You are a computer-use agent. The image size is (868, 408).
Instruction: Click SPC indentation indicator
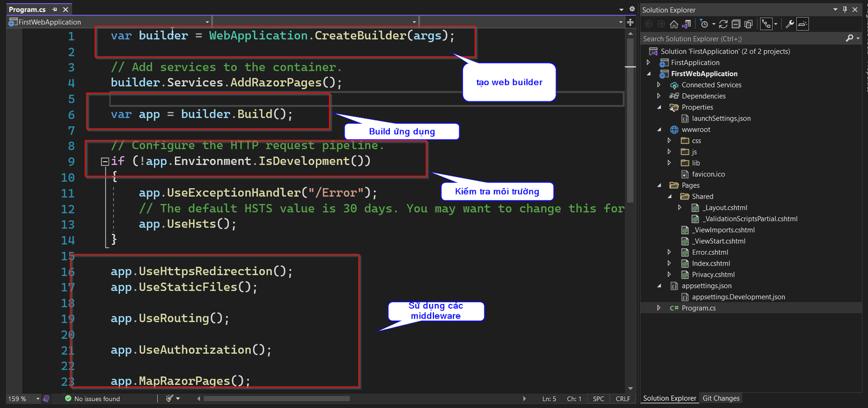(599, 399)
